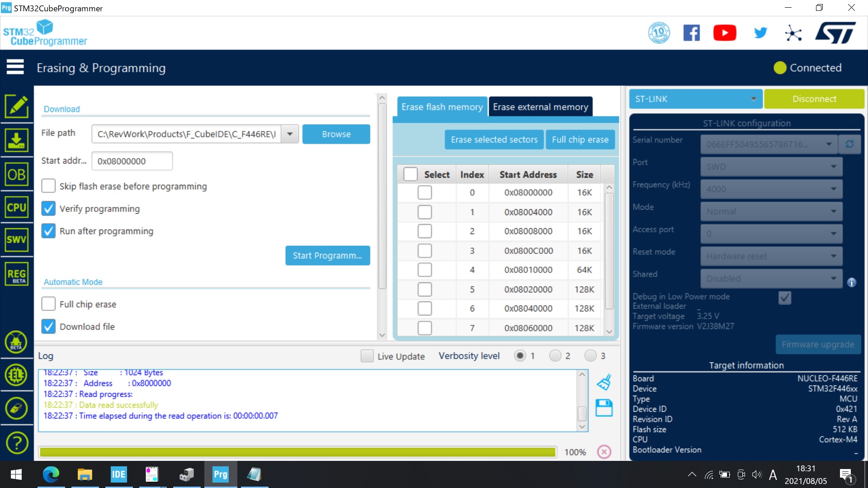This screenshot has height=488, width=868.
Task: Open the ST Facebook page icon
Action: [692, 33]
